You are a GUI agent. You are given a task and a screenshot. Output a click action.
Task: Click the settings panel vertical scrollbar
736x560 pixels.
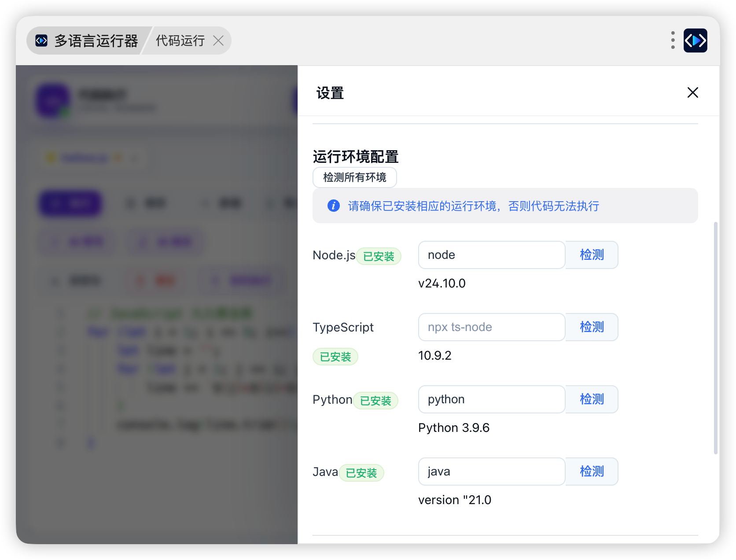[x=716, y=338]
